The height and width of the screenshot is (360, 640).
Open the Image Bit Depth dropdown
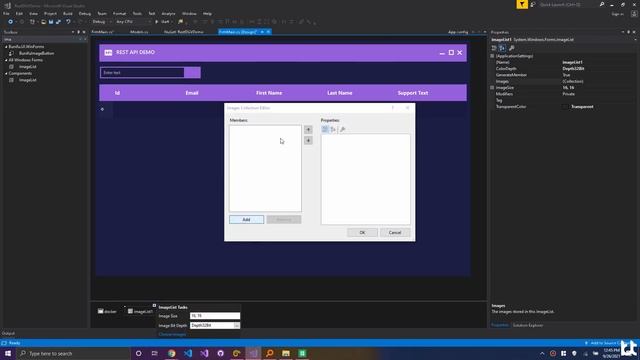coord(237,325)
